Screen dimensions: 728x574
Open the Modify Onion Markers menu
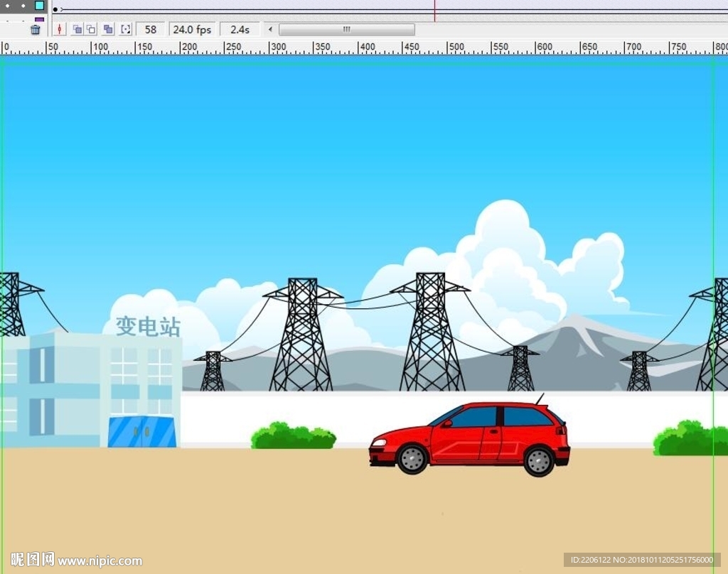tap(126, 30)
